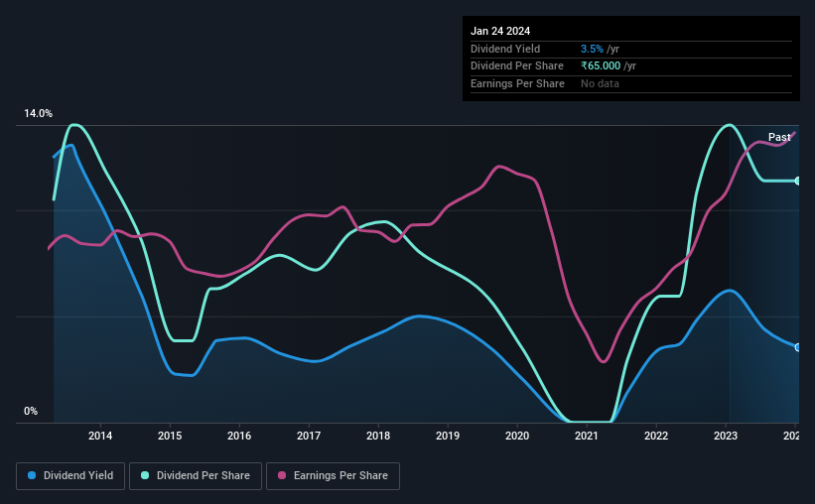The width and height of the screenshot is (815, 504).
Task: Select the blue Dividend Yield endpoint marker
Action: tap(798, 347)
